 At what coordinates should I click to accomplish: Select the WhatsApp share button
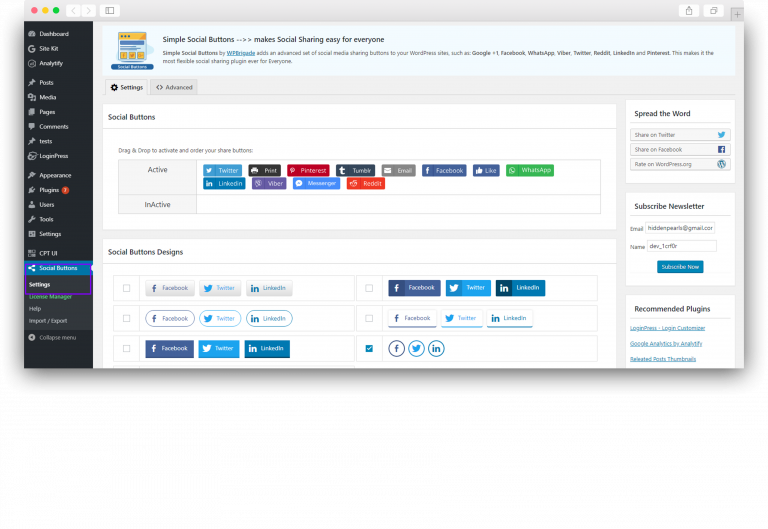(530, 170)
